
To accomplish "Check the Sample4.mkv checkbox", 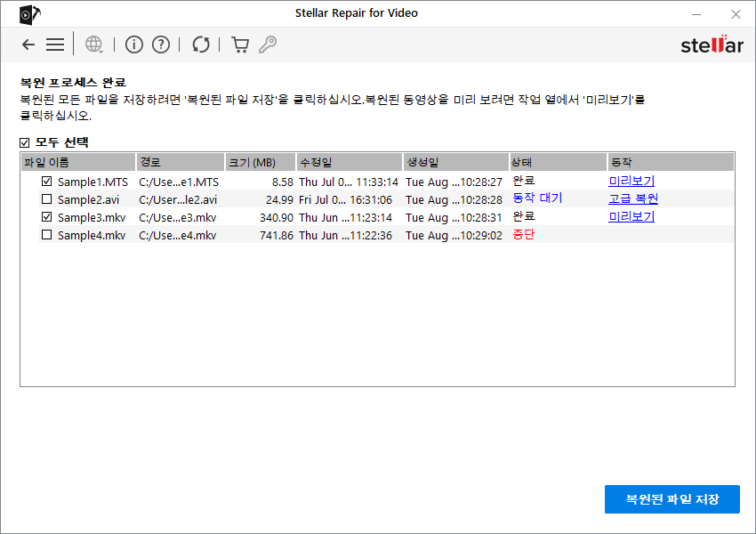I will click(47, 234).
